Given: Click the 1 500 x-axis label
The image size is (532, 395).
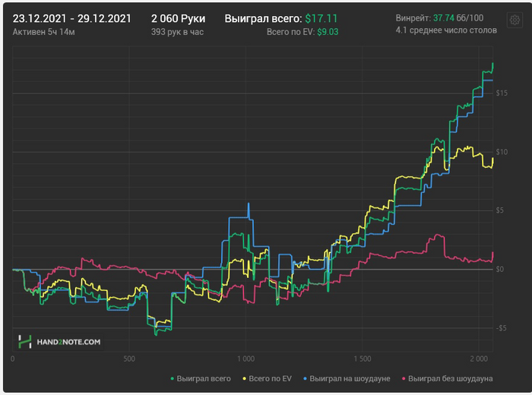Looking at the screenshot, I should pyautogui.click(x=362, y=359).
